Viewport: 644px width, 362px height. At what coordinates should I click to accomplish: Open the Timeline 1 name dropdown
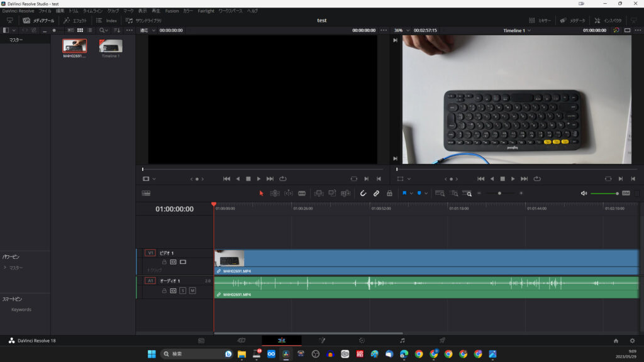[x=517, y=30]
